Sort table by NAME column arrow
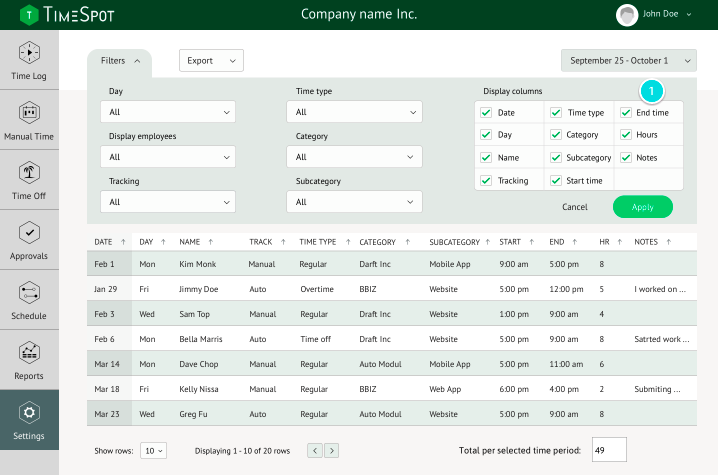 [211, 242]
